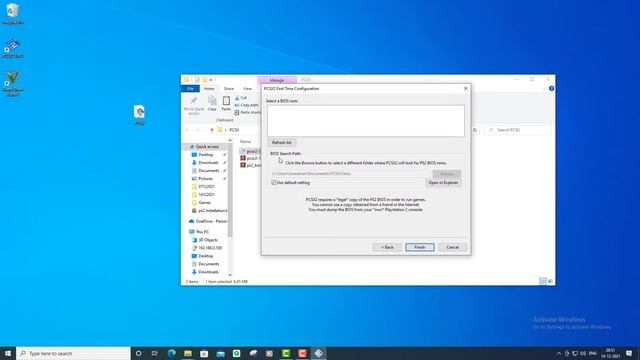Screen dimensions: 640x360
Task: Click the Explorer forward navigation arrow
Action: (x=198, y=130)
